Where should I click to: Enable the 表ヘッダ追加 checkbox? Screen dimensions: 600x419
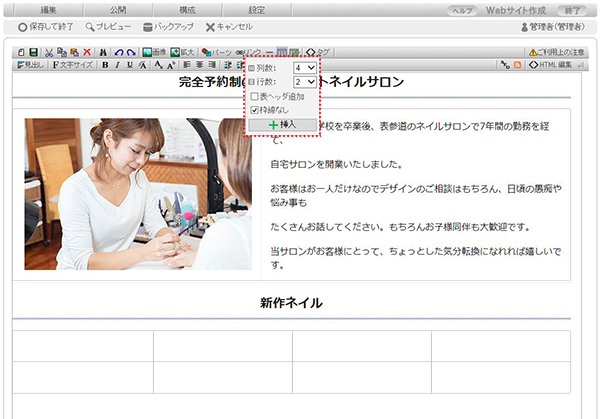click(x=254, y=96)
